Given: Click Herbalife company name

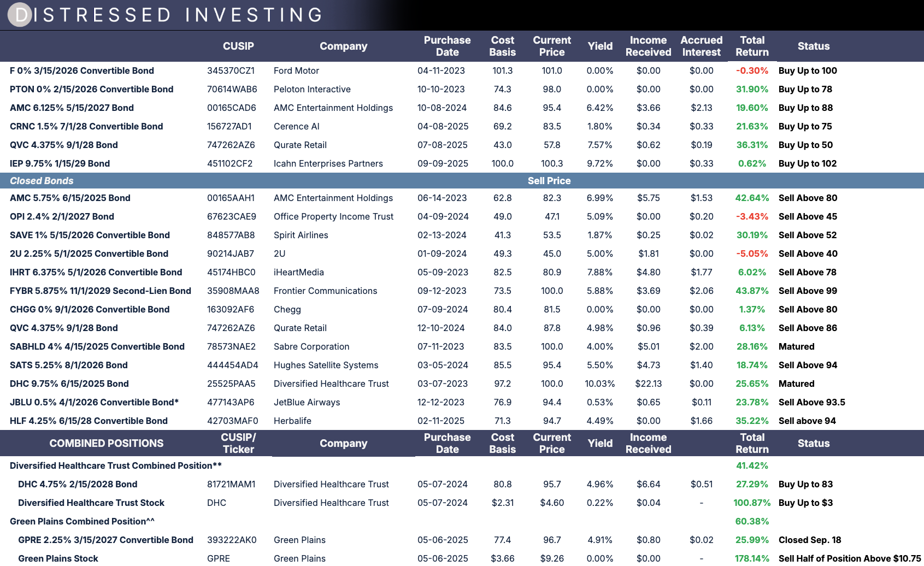Looking at the screenshot, I should coord(292,421).
